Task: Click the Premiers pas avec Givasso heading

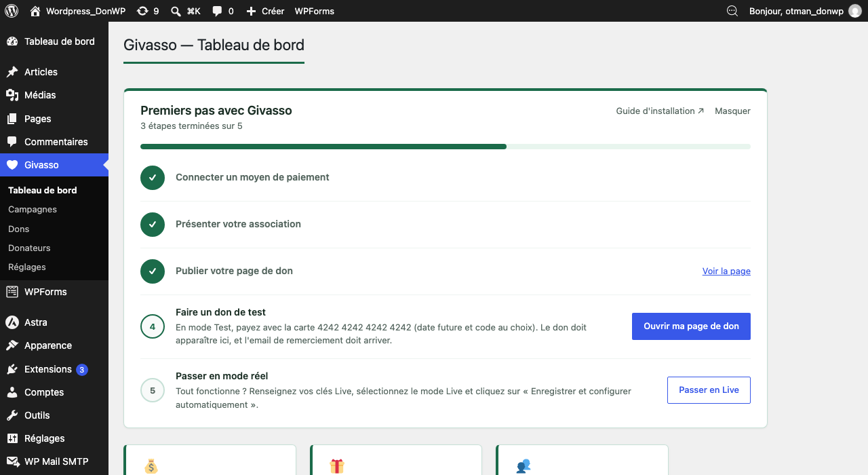Action: point(216,111)
